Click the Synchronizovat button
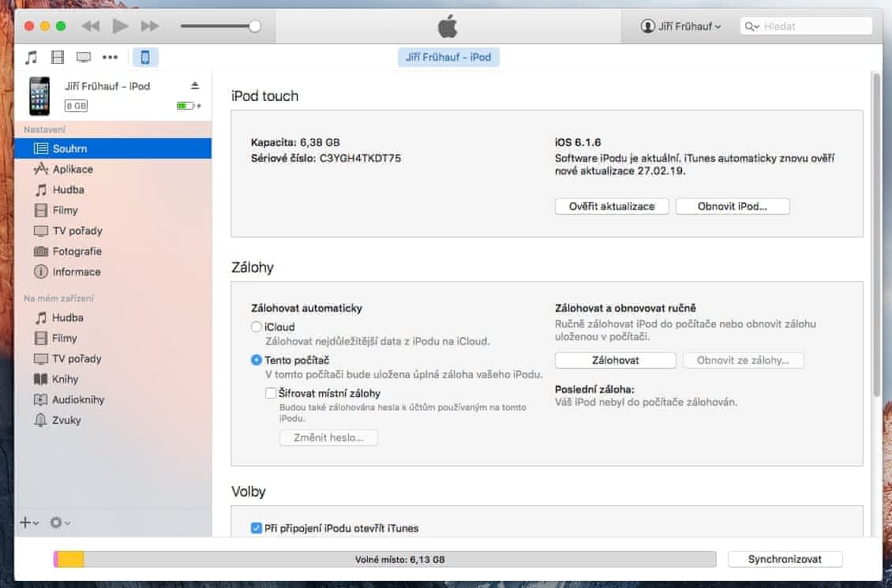 [x=785, y=559]
